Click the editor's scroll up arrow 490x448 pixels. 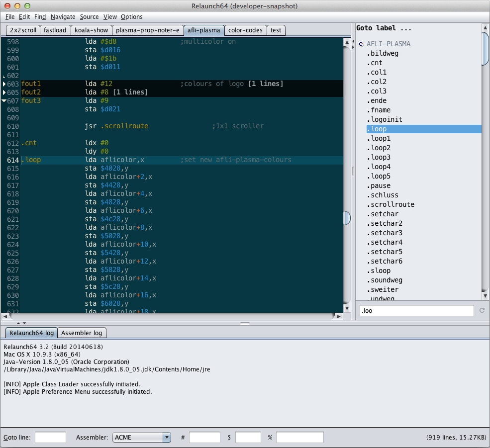point(347,43)
